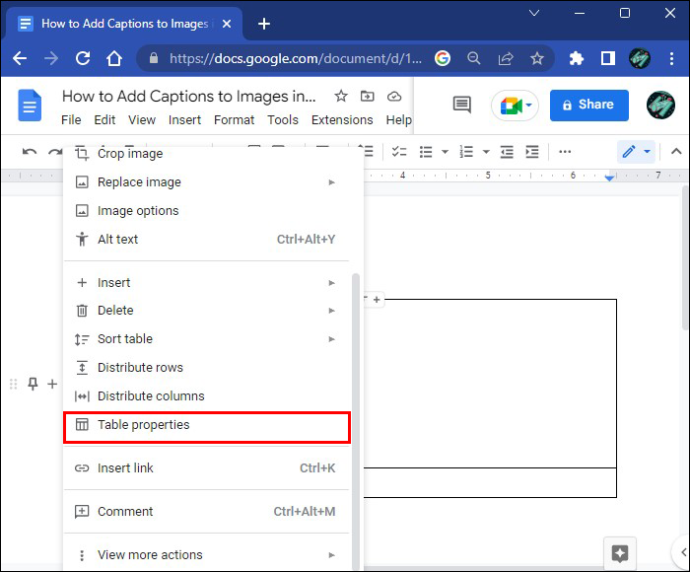
Task: Open comment history icon
Action: pos(462,105)
